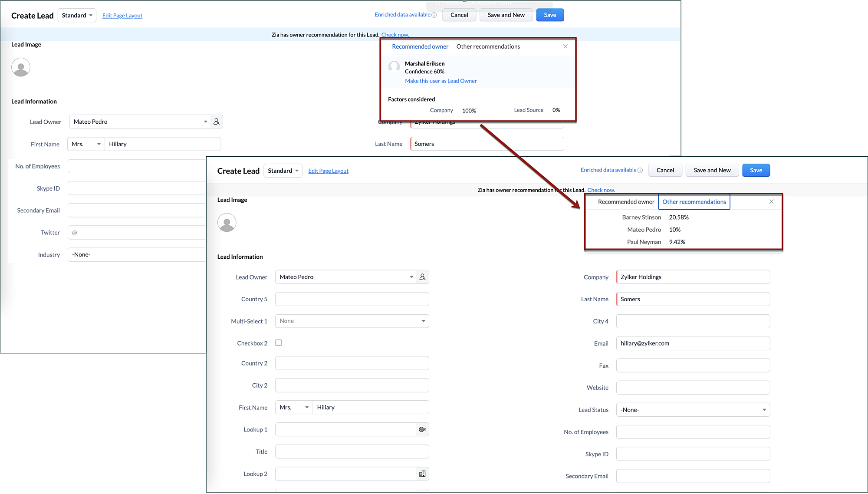Viewport: 868px width, 494px height.
Task: Click front Lead Image avatar placeholder
Action: (x=227, y=222)
